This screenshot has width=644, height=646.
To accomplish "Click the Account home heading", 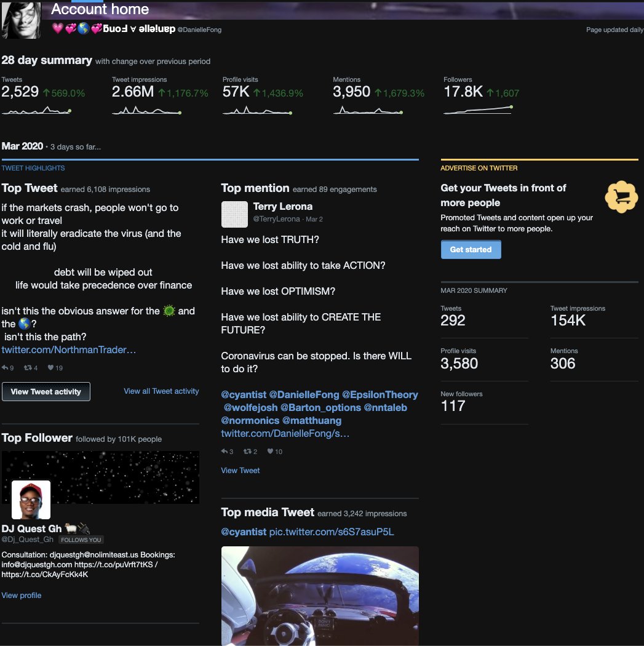I will [100, 9].
